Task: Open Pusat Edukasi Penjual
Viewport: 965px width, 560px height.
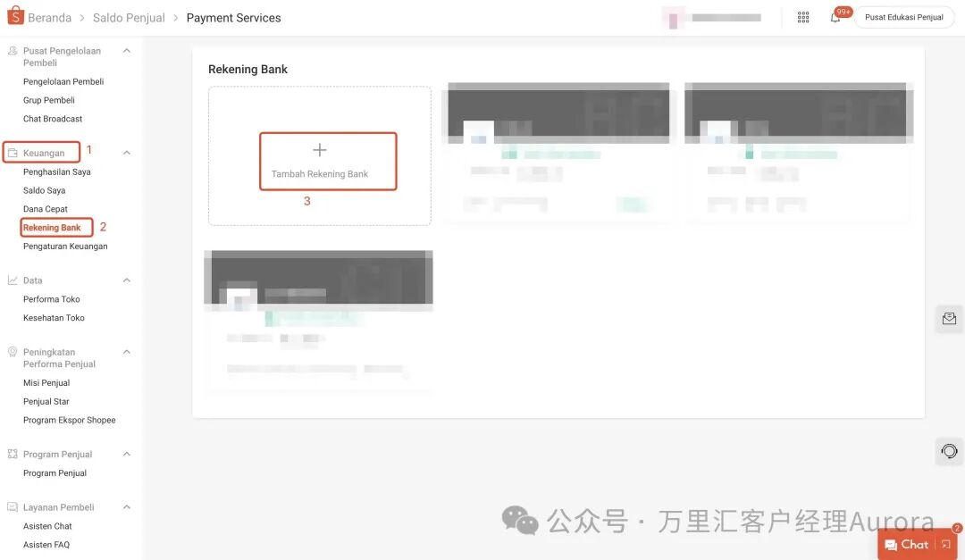Action: (x=903, y=16)
